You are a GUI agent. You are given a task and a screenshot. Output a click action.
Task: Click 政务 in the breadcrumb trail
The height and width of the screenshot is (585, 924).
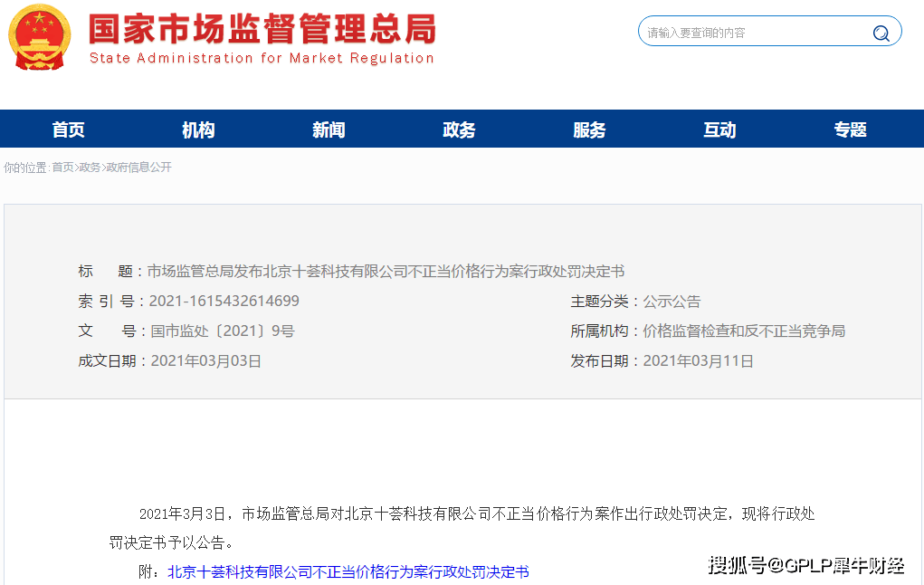coord(90,168)
